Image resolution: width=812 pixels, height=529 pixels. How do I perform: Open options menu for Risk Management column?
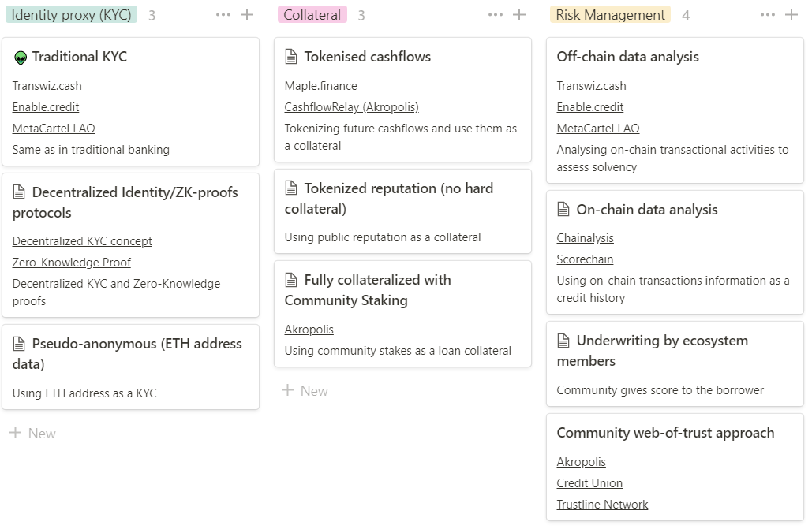[768, 14]
